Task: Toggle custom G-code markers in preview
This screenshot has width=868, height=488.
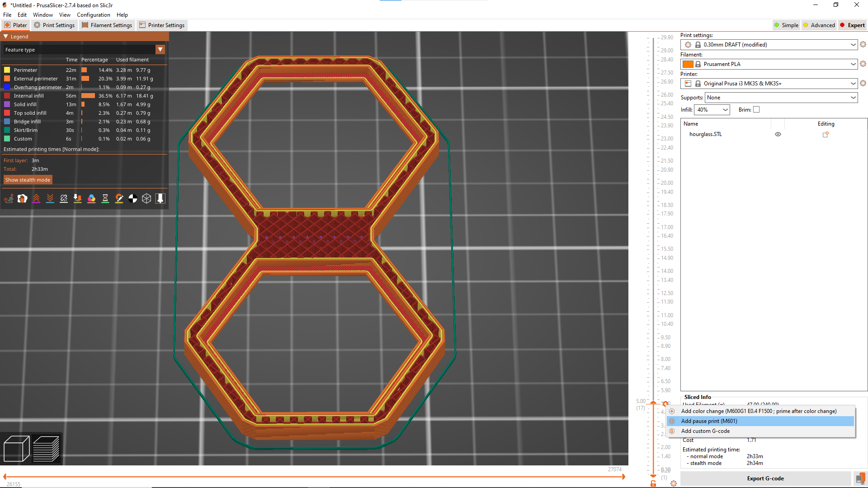Action: (119, 198)
